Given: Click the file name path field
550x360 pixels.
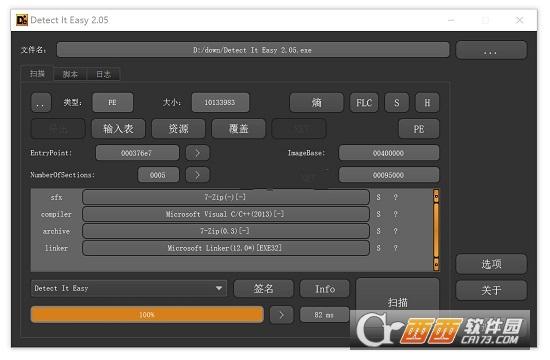Looking at the screenshot, I should [253, 50].
